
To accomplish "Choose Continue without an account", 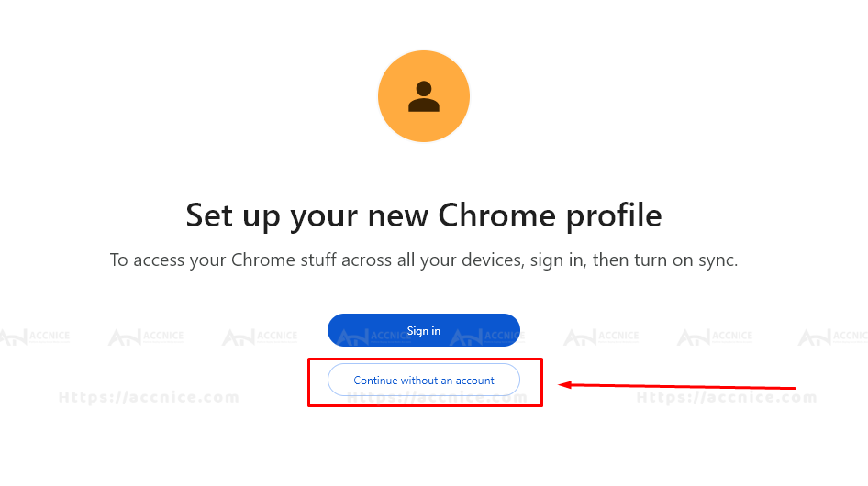I will (x=424, y=381).
